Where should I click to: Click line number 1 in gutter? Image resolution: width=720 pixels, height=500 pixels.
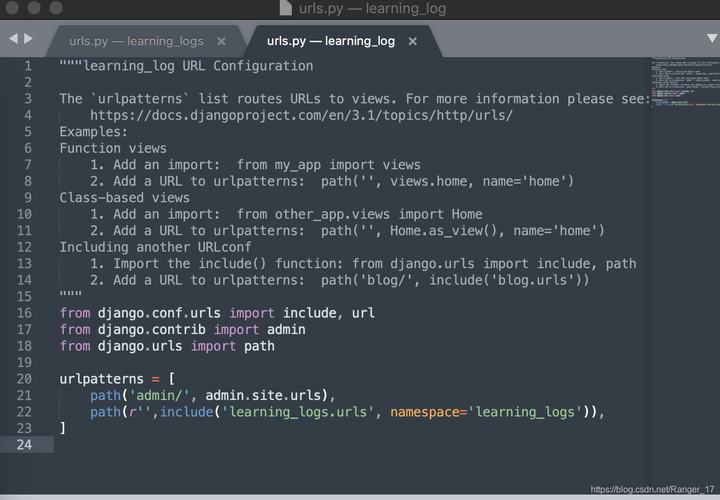tap(28, 66)
